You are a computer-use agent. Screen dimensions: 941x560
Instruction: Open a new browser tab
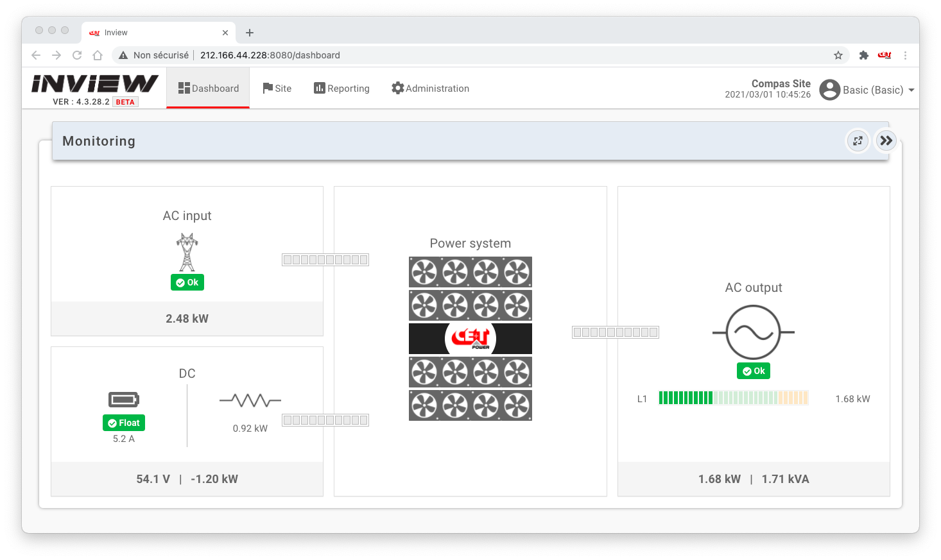250,33
